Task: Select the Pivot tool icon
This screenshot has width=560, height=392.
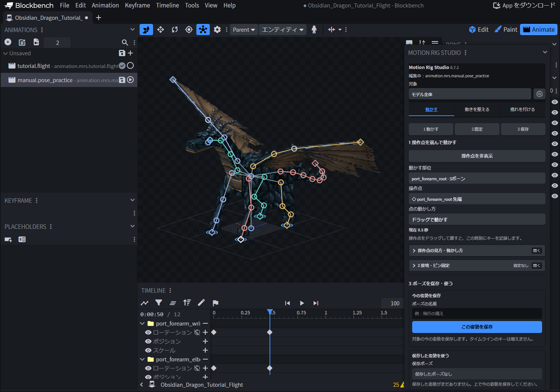Action: click(x=189, y=29)
